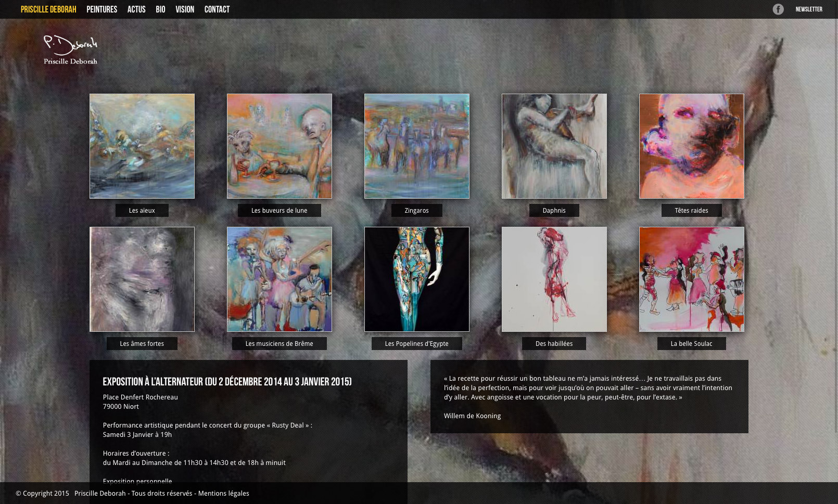Open the Contact page
The height and width of the screenshot is (504, 838).
217,9
